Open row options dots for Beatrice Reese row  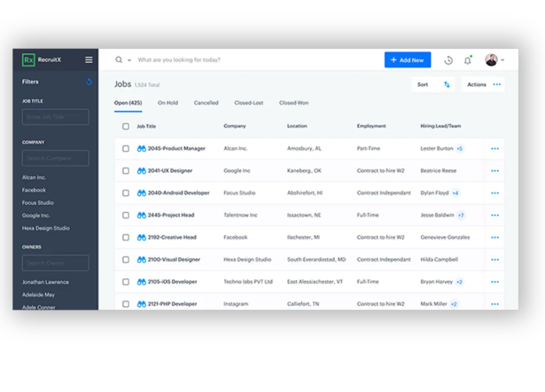coord(495,171)
